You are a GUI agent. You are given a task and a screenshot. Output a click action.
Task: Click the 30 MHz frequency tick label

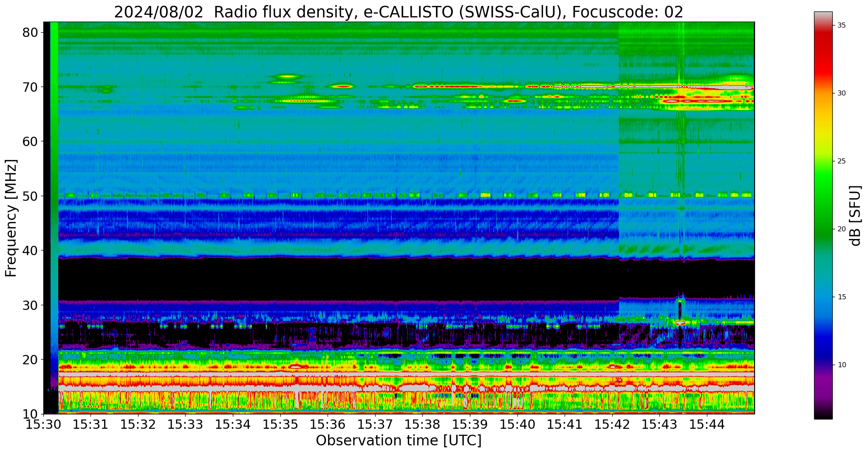pyautogui.click(x=31, y=305)
